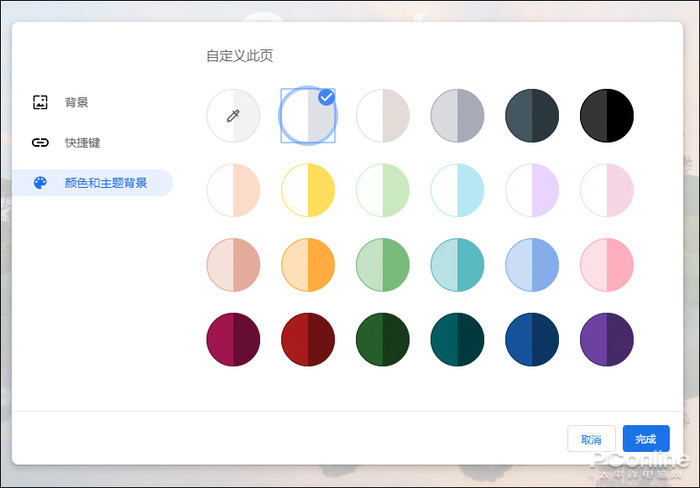Choose the white and yellow swatch

(x=308, y=190)
